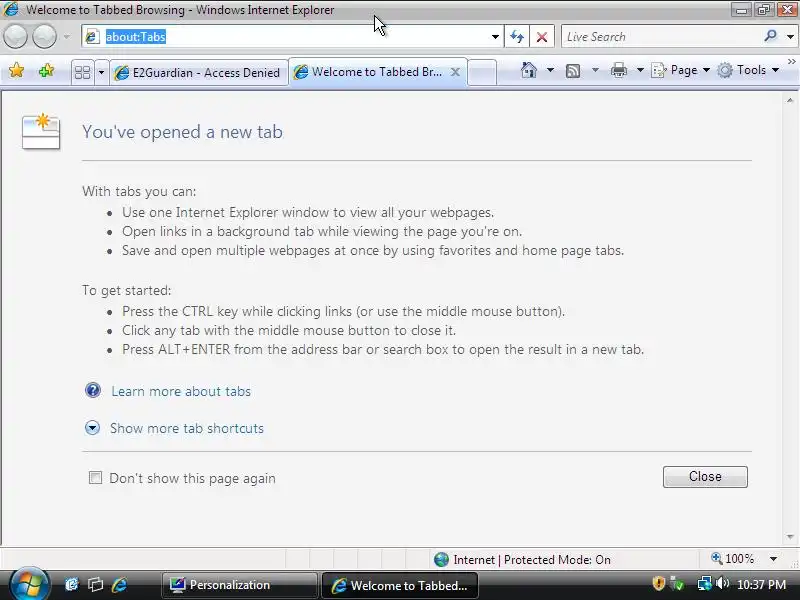
Task: Click the network tray icon
Action: [705, 583]
